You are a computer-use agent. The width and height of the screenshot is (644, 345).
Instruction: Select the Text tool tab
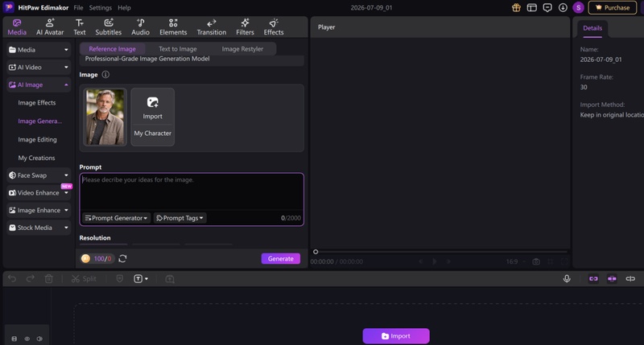79,27
